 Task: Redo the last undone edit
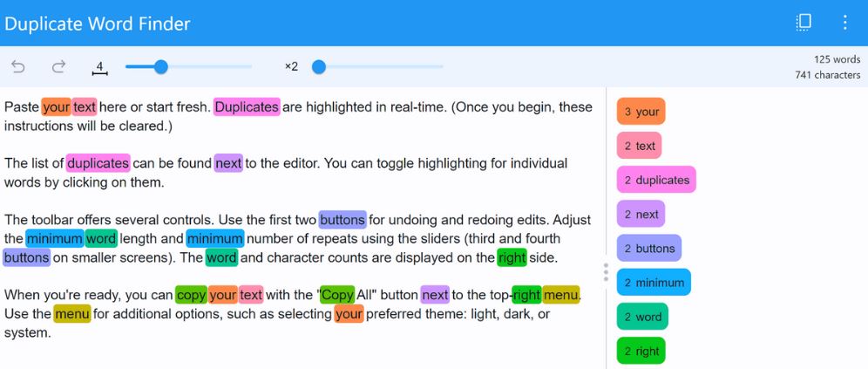point(58,67)
